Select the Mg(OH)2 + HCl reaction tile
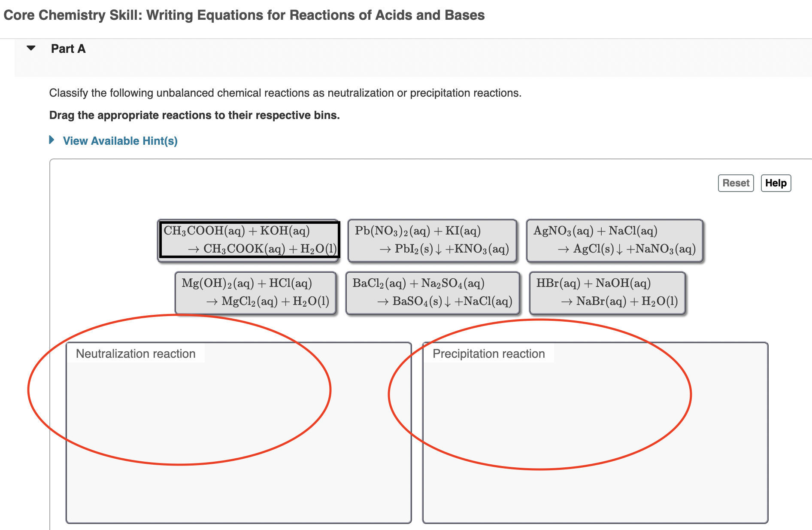The height and width of the screenshot is (530, 812). tap(255, 292)
